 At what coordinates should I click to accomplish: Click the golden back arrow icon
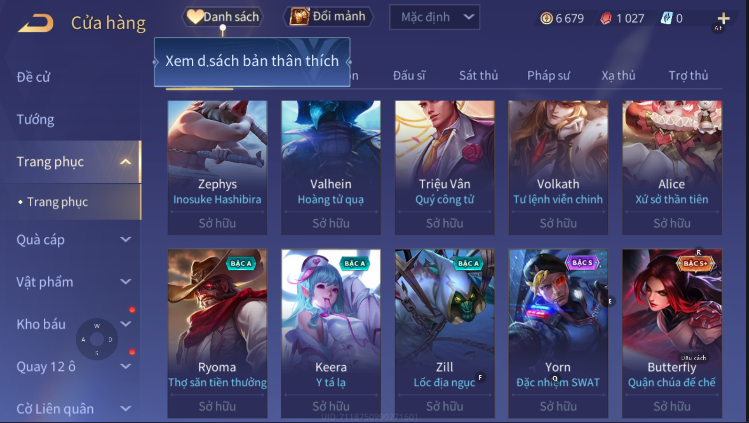coord(36,23)
